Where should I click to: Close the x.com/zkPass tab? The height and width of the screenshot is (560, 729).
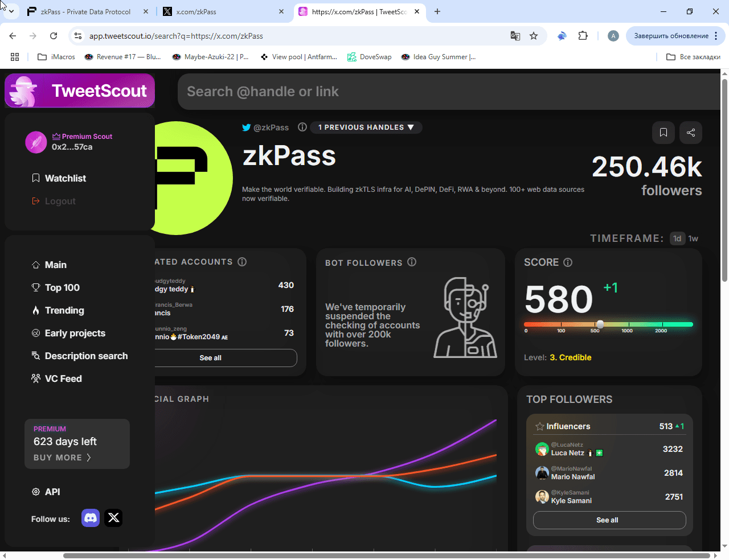[281, 11]
